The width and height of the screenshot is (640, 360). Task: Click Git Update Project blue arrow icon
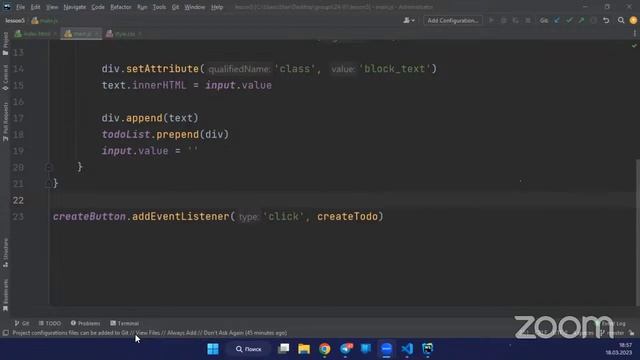[557, 20]
